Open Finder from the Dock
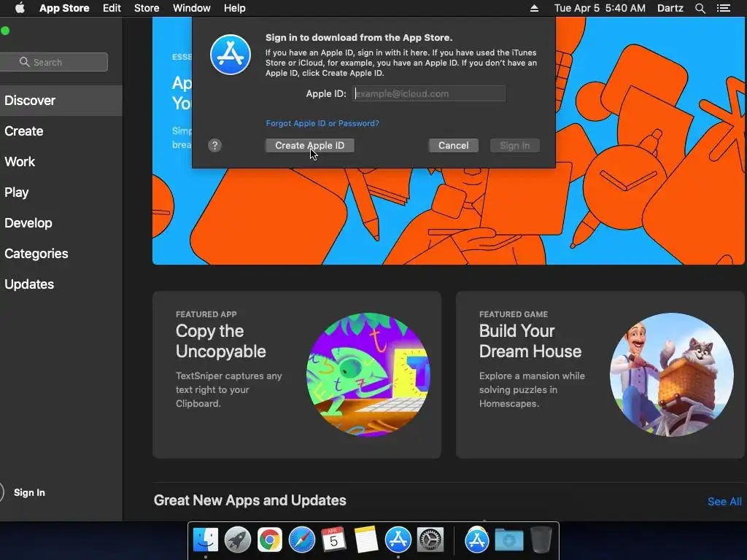 click(206, 540)
